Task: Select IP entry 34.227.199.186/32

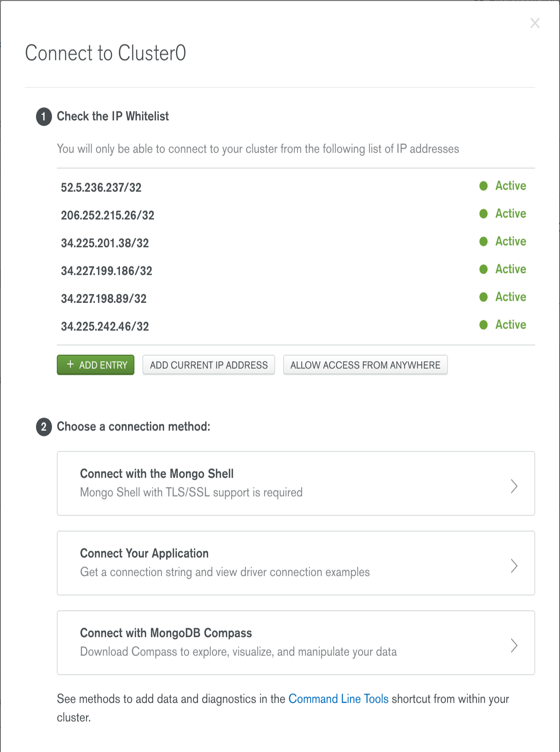Action: pos(106,271)
